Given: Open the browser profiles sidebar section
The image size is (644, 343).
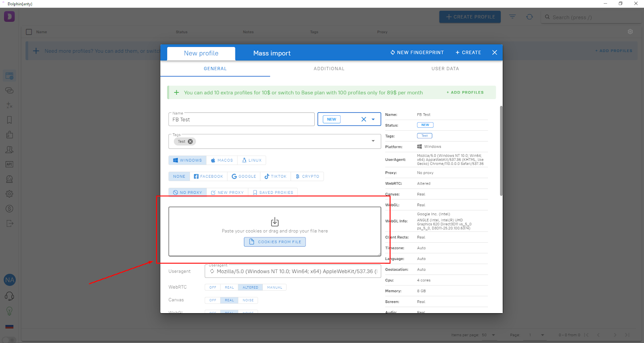Looking at the screenshot, I should 9,76.
